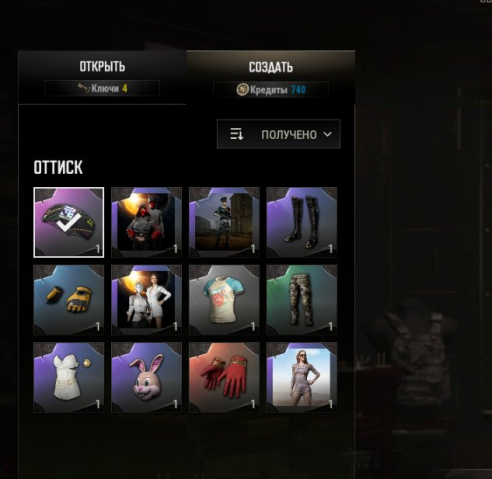Image resolution: width=492 pixels, height=479 pixels.
Task: Click the sort order icon
Action: click(237, 134)
